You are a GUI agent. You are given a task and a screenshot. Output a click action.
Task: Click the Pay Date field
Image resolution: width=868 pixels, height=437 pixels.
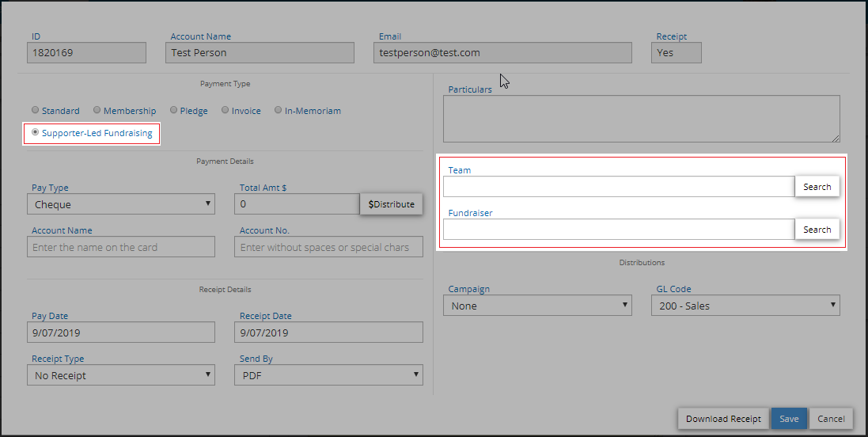pos(121,332)
